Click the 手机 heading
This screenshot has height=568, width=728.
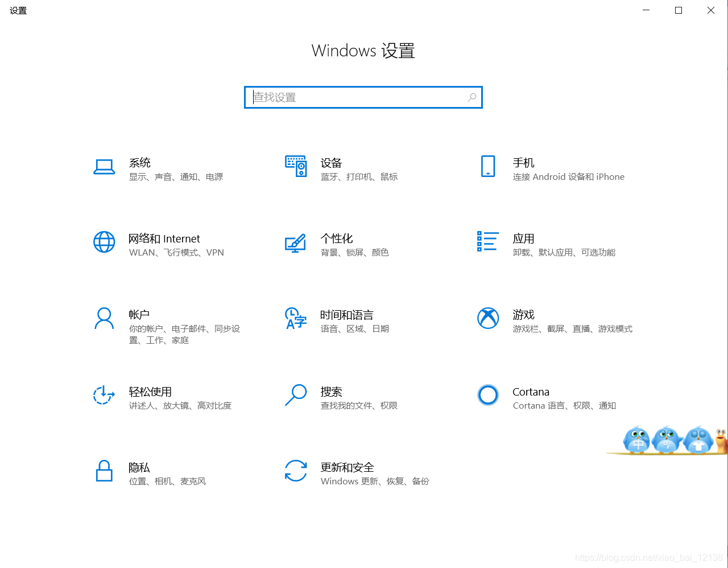click(523, 163)
